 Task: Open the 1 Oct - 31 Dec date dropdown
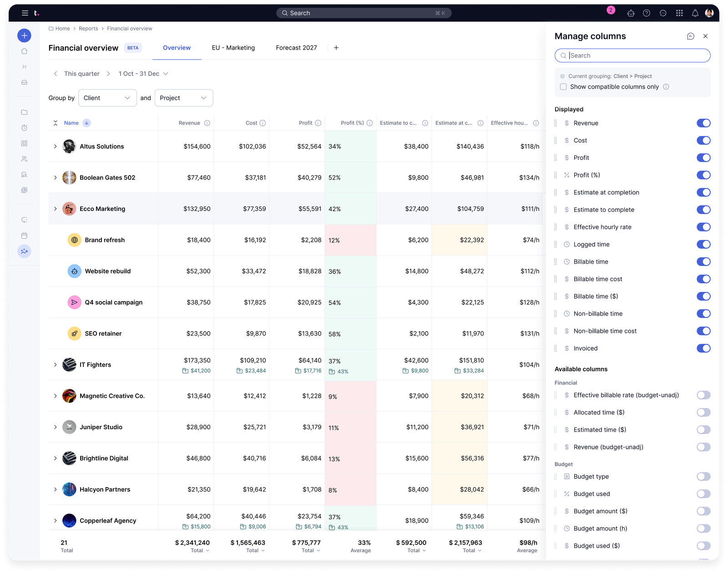pos(143,74)
